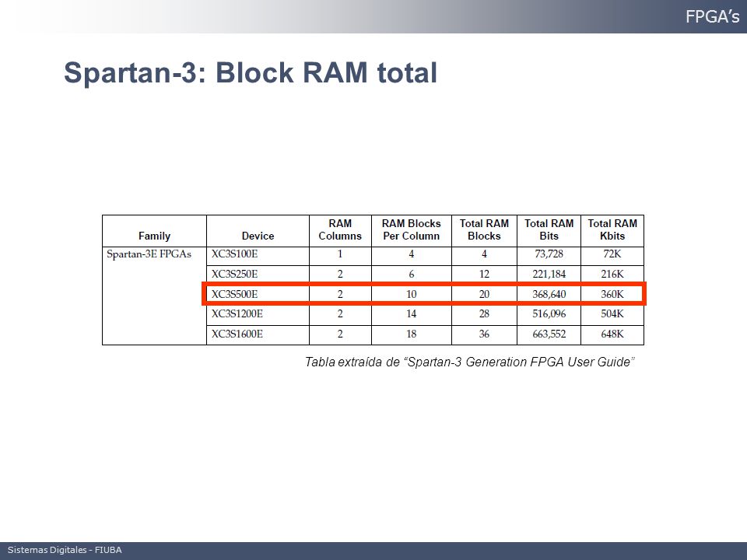Viewport: 747px width, 560px height.
Task: Click the '368,640' total bits value
Action: point(549,294)
